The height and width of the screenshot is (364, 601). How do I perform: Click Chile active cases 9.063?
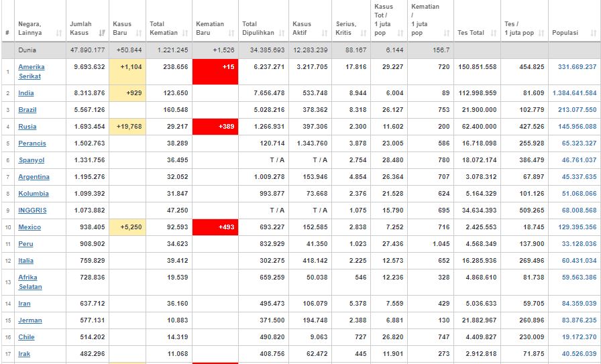click(319, 337)
